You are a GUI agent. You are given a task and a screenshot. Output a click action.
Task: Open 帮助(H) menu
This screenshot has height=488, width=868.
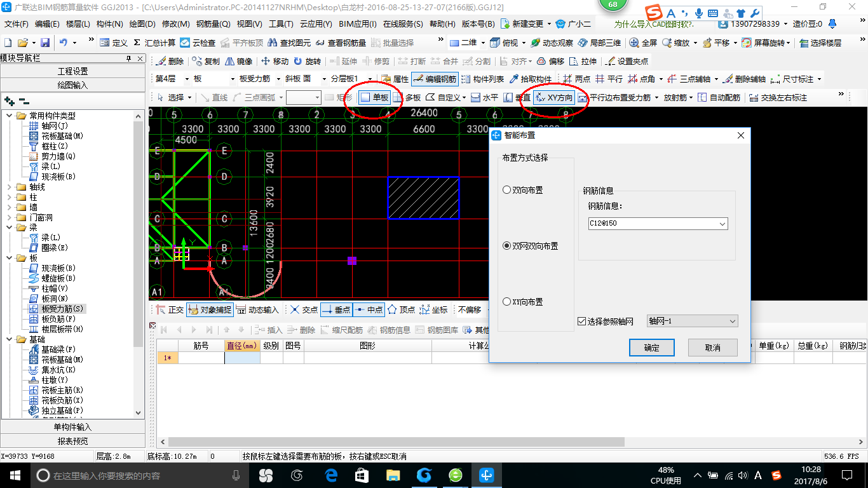[x=443, y=24]
